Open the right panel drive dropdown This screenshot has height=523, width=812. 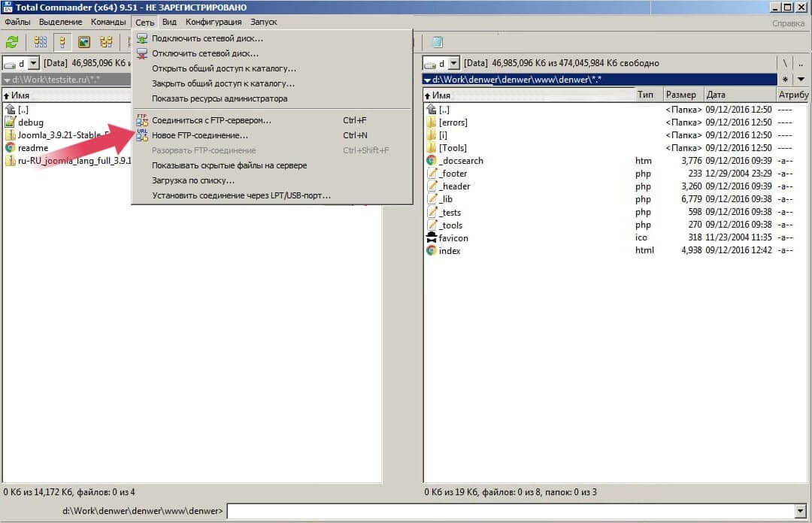(453, 64)
